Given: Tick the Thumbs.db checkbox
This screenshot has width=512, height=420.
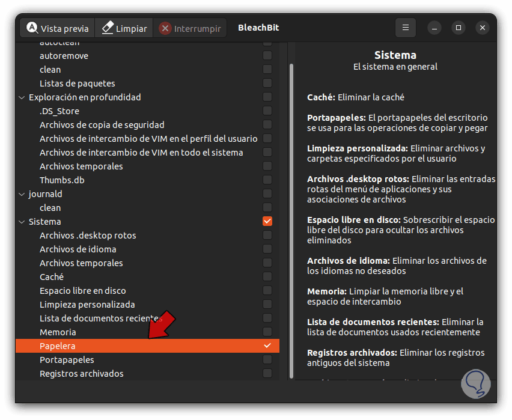Looking at the screenshot, I should pyautogui.click(x=267, y=180).
